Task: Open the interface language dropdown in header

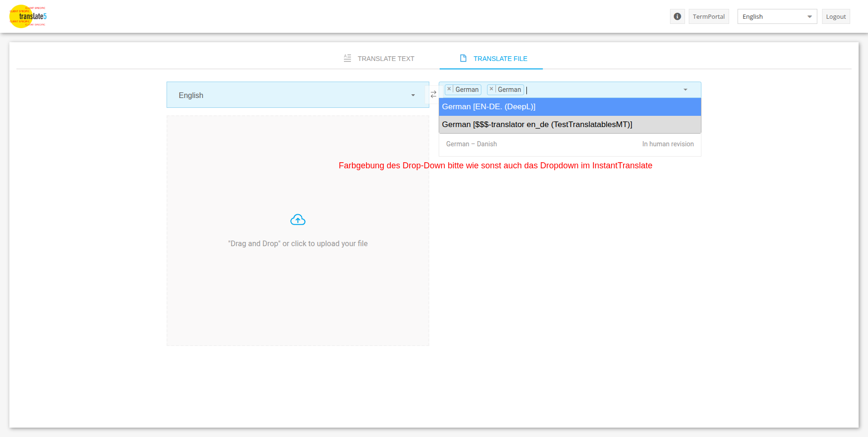Action: [777, 16]
